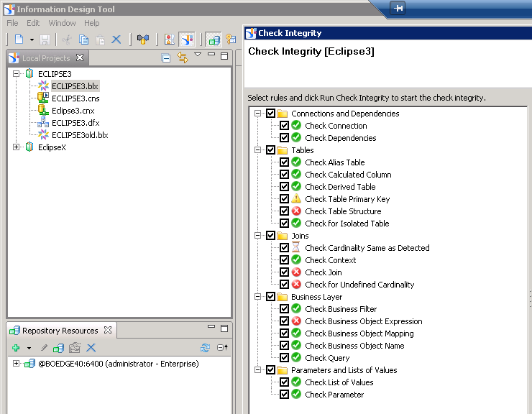Click Refresh icon in Repository Resources
The image size is (532, 414).
206,348
